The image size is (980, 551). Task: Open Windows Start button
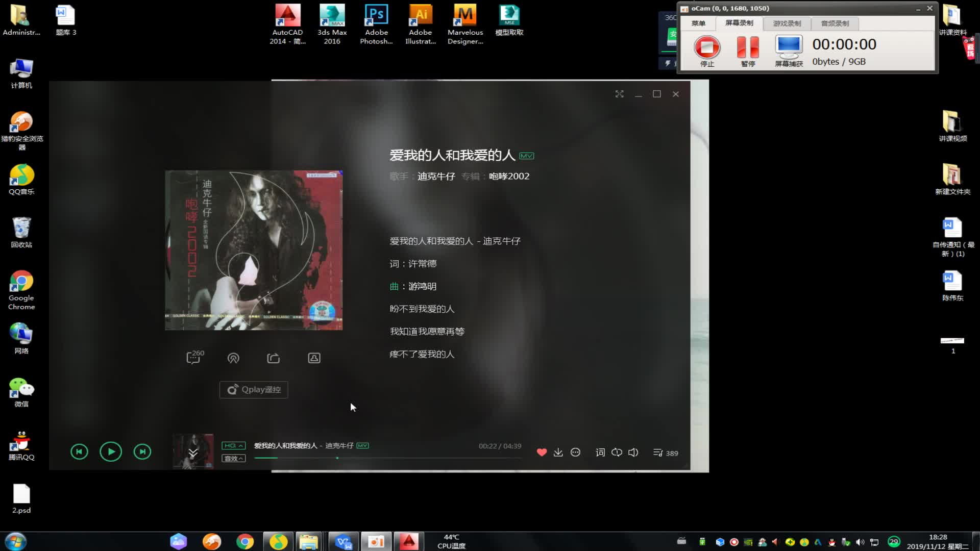point(15,541)
